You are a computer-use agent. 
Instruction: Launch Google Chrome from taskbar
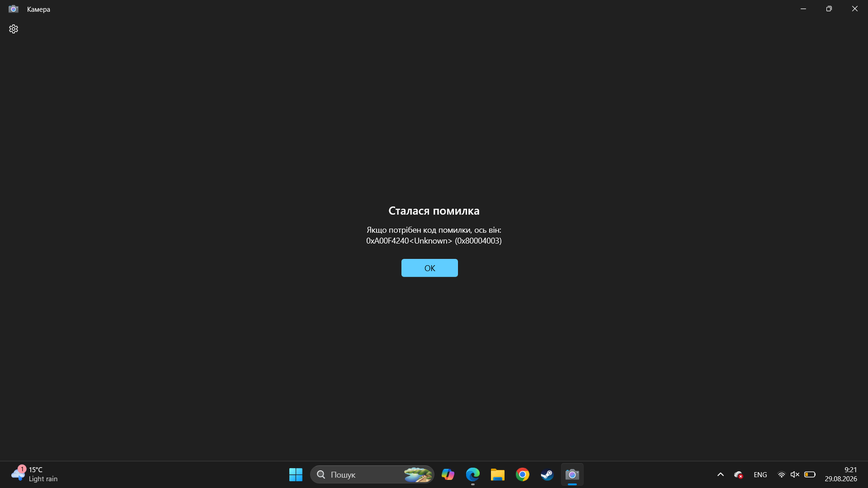click(523, 474)
